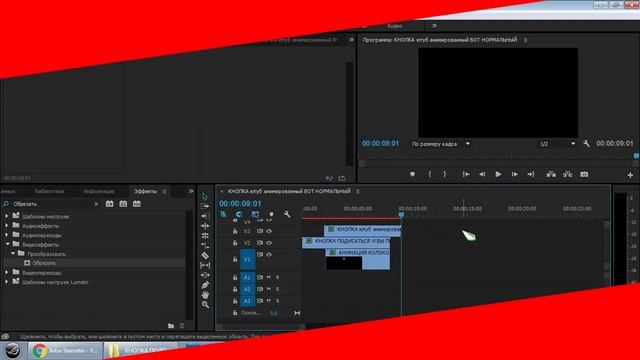
Task: Target the V1 video track
Action: [247, 260]
